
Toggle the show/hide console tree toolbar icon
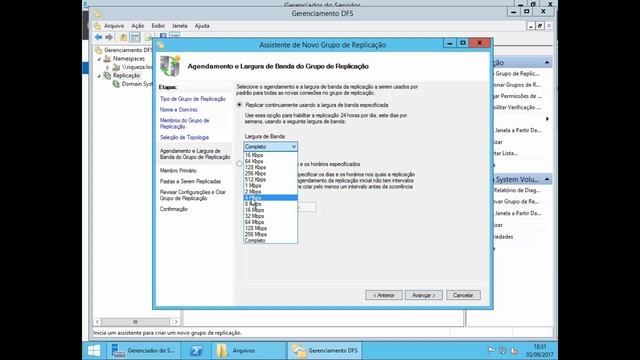tap(135, 37)
